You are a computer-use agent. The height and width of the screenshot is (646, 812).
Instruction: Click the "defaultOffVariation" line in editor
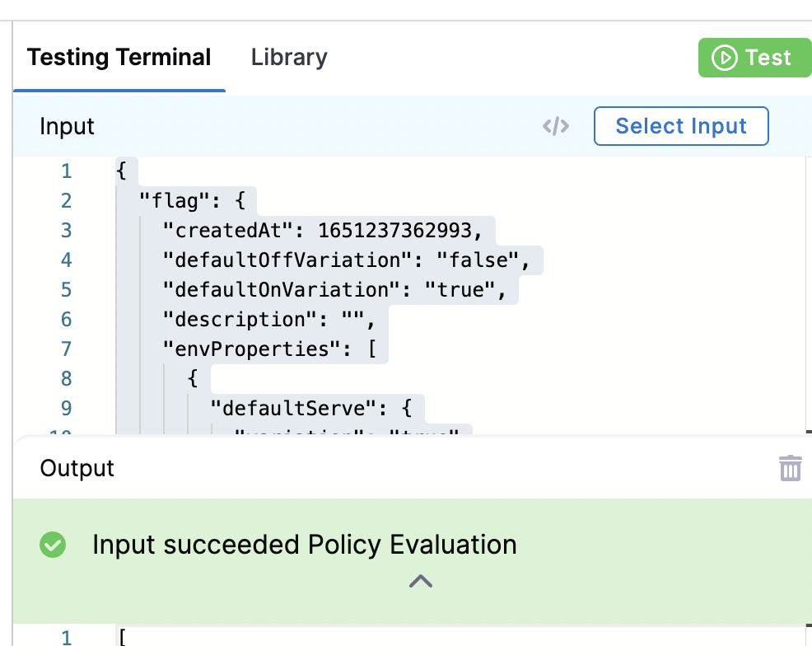tap(345, 260)
